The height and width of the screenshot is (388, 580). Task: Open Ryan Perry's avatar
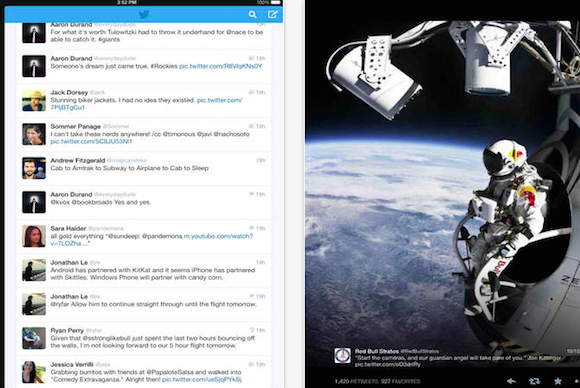(x=34, y=338)
